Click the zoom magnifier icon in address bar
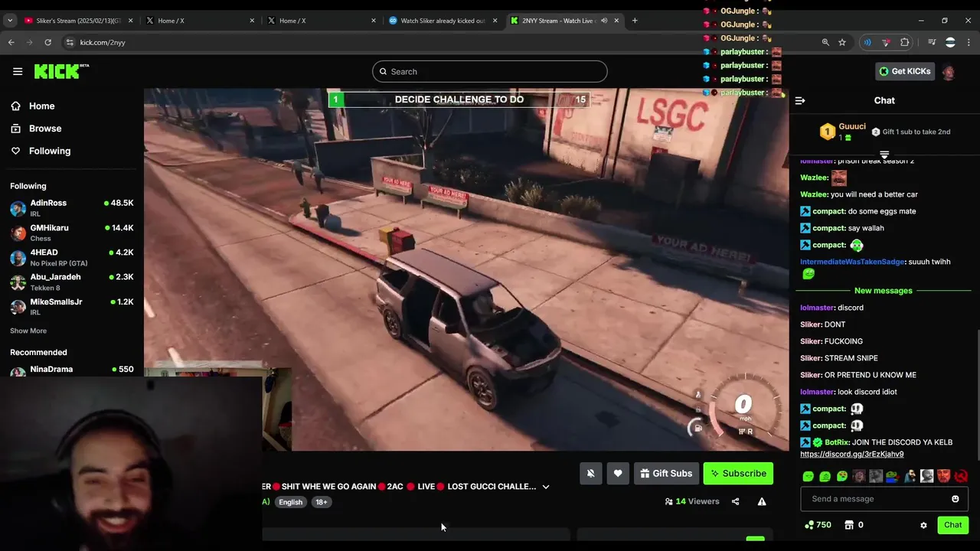980x551 pixels. pos(825,42)
